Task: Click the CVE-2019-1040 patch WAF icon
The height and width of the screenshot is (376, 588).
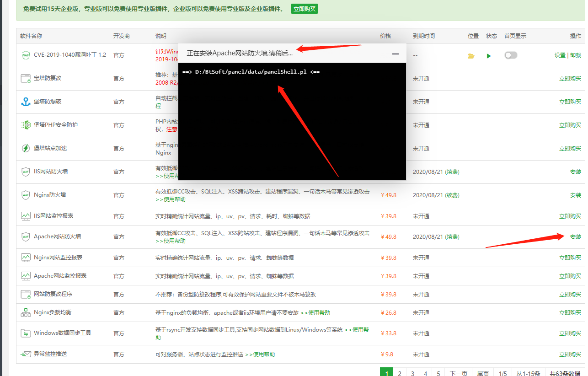Action: pos(26,55)
